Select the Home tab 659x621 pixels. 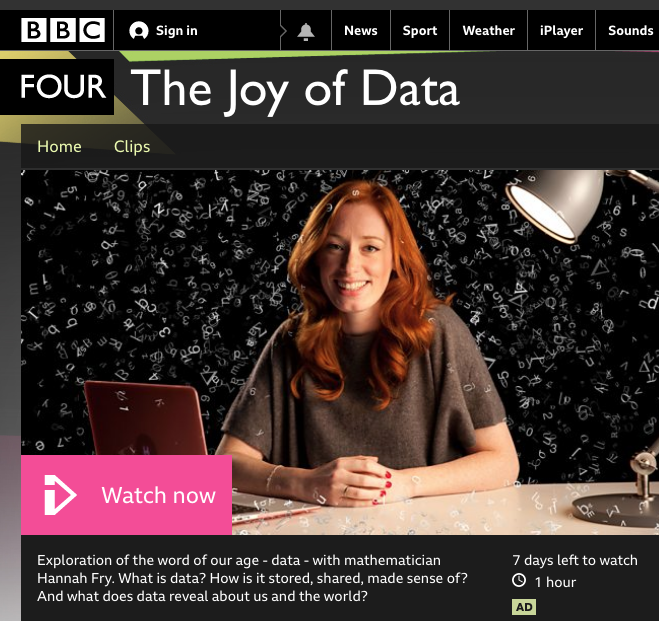(x=59, y=147)
